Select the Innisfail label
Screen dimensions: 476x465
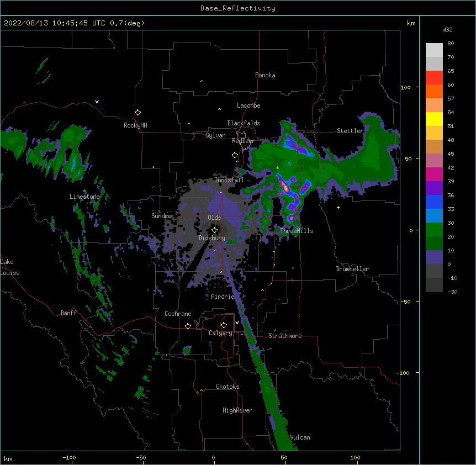229,180
